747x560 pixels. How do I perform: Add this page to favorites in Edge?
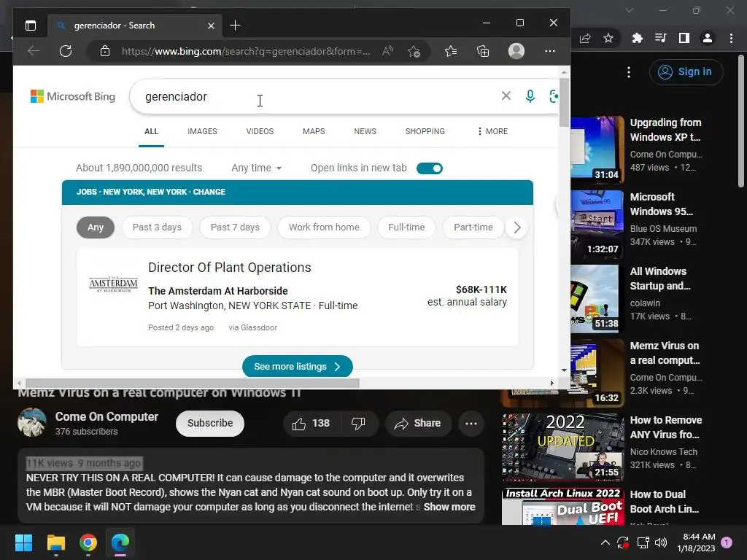[x=414, y=51]
